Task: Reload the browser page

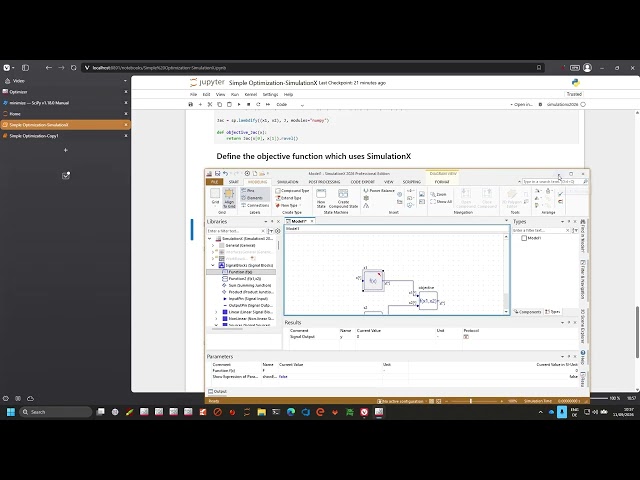Action: click(x=74, y=68)
